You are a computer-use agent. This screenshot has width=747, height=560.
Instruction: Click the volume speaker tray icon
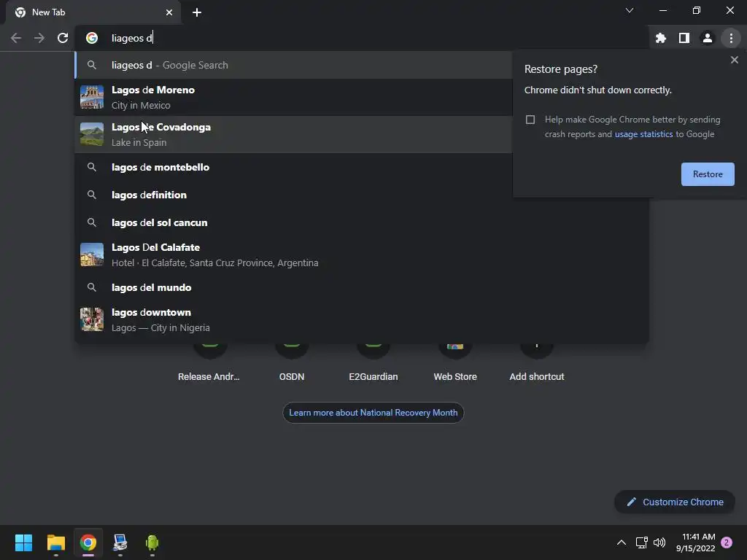coord(659,542)
